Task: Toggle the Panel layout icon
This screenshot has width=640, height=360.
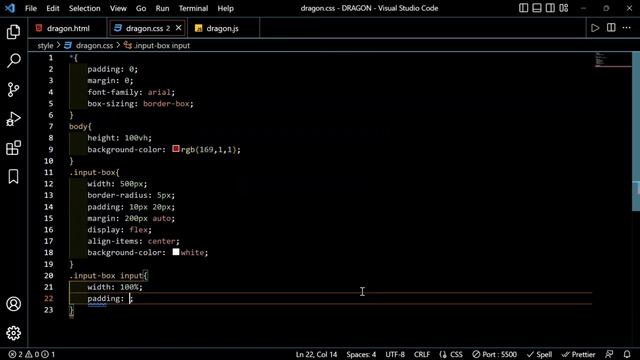Action: (x=537, y=8)
